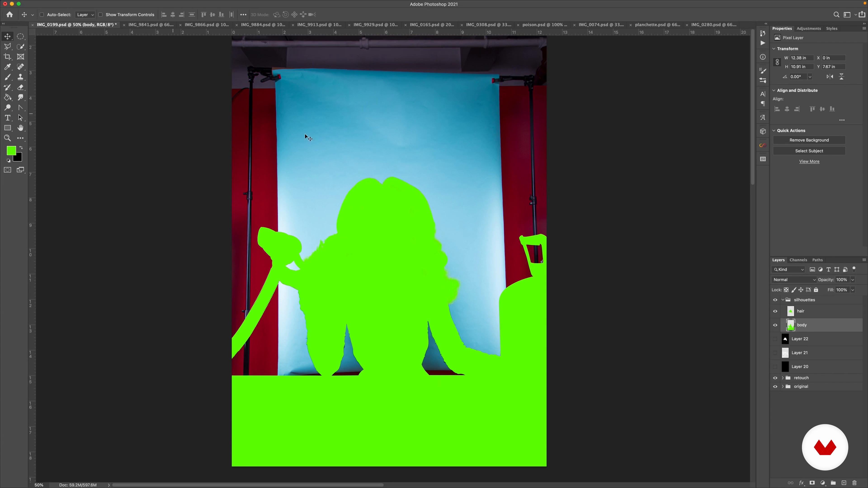The image size is (868, 488).
Task: Open Auto-Select Layer dropdown
Action: 85,15
